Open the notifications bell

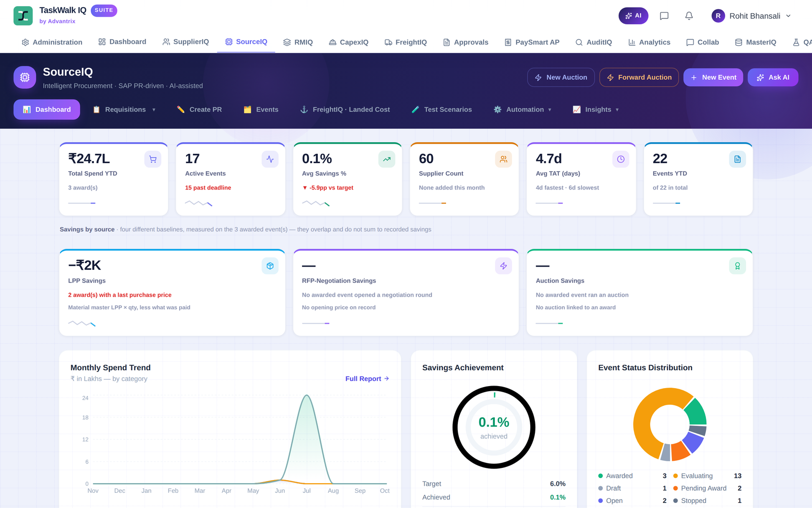pyautogui.click(x=689, y=16)
